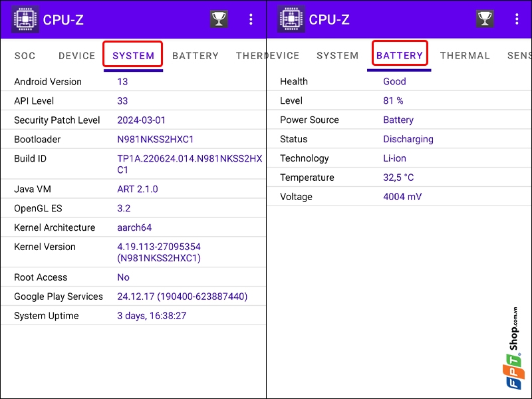
Task: Click Build ID value TP1A.220624.014
Action: [x=190, y=164]
